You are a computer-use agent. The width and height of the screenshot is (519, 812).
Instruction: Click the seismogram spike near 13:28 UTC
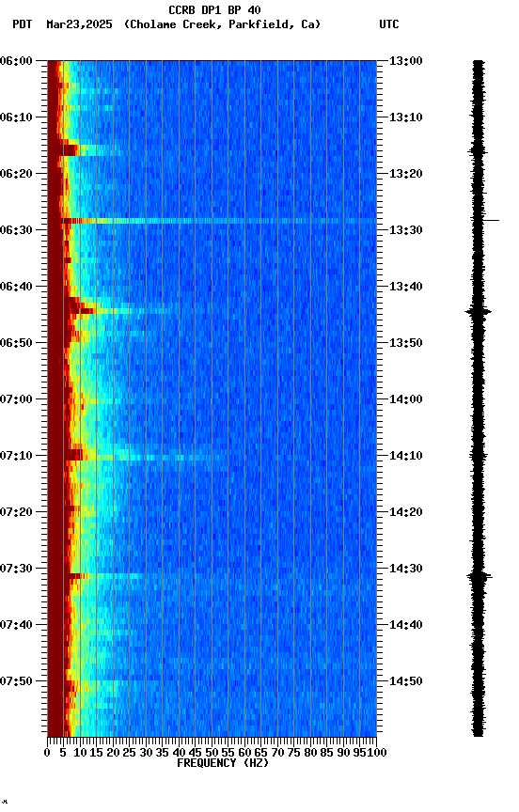pyautogui.click(x=490, y=221)
